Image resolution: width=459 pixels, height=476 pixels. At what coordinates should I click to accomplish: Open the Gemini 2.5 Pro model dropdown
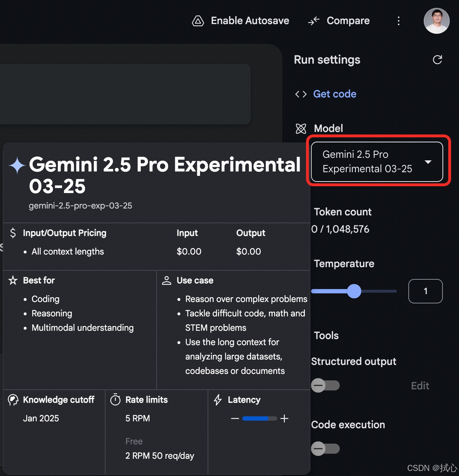377,162
